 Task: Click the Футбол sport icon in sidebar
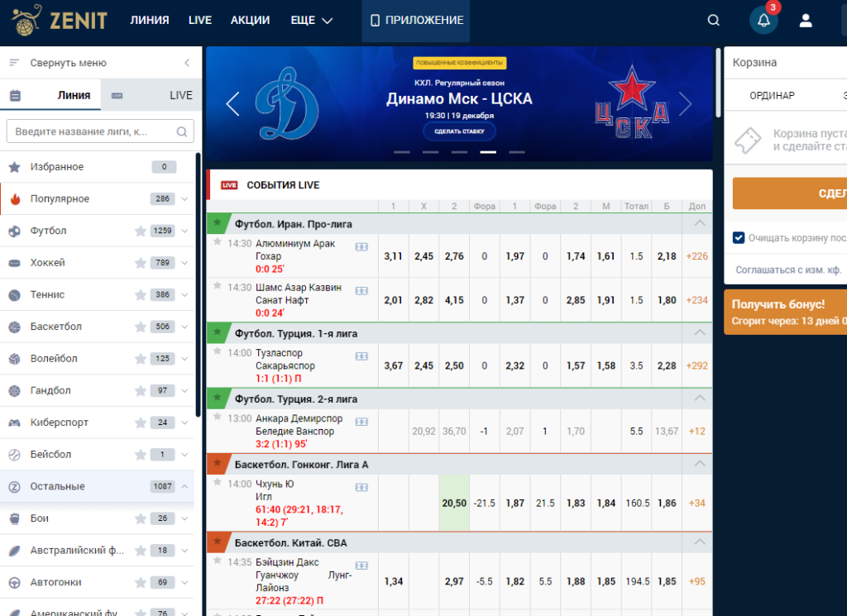15,231
